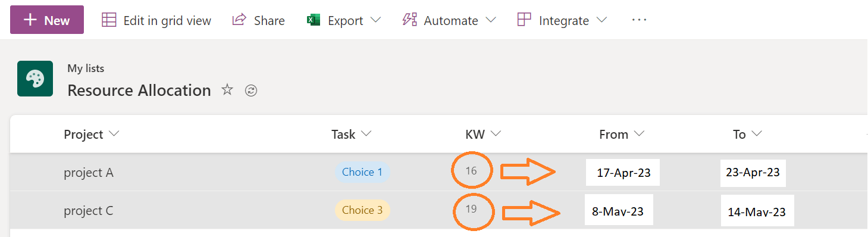This screenshot has height=237, width=868.
Task: Click the green palette list icon
Action: tap(35, 79)
